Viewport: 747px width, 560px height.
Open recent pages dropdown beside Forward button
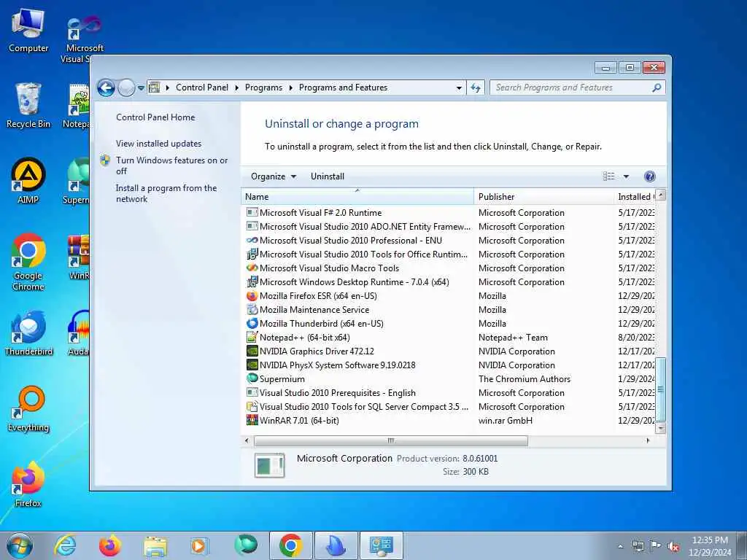pos(141,88)
